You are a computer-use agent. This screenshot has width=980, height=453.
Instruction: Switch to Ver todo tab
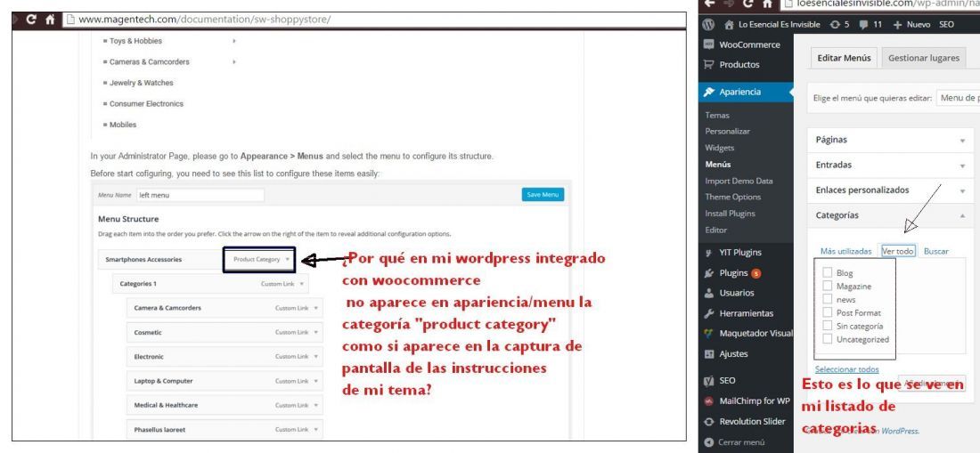[897, 251]
